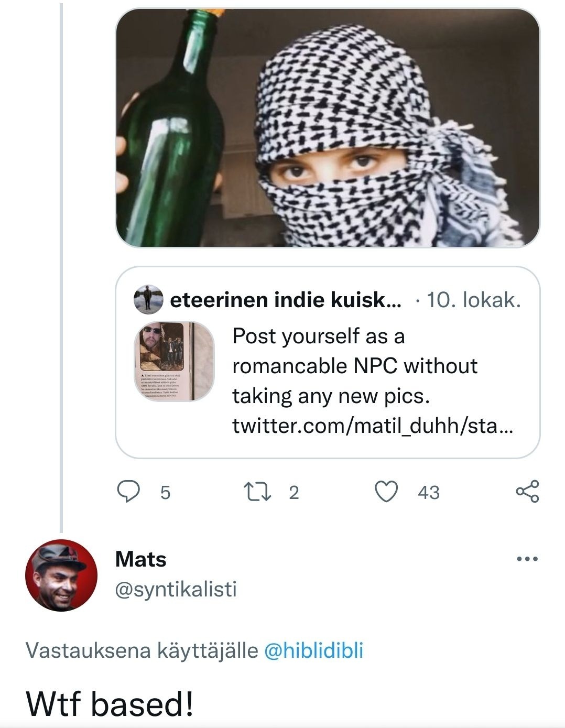The image size is (565, 728).
Task: Open three-dot menu on Mats' reply
Action: (527, 559)
